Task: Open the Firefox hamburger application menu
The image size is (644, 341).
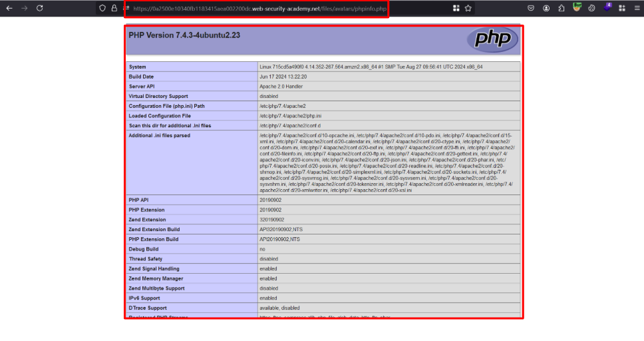Action: 637,8
